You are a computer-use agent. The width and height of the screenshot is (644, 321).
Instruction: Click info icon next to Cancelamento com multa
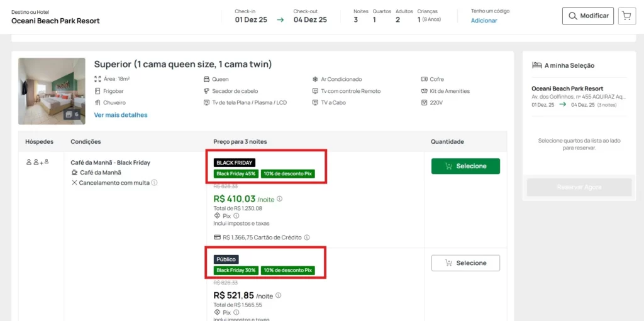click(154, 183)
